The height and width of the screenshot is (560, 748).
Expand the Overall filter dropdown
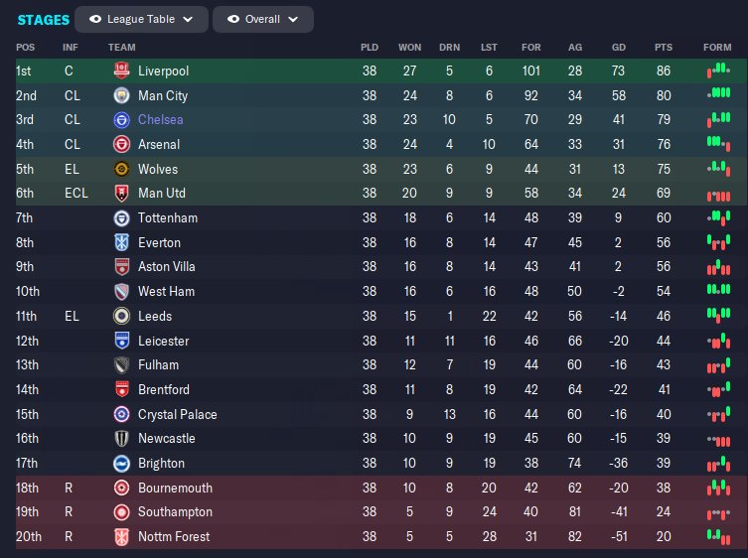pyautogui.click(x=263, y=19)
